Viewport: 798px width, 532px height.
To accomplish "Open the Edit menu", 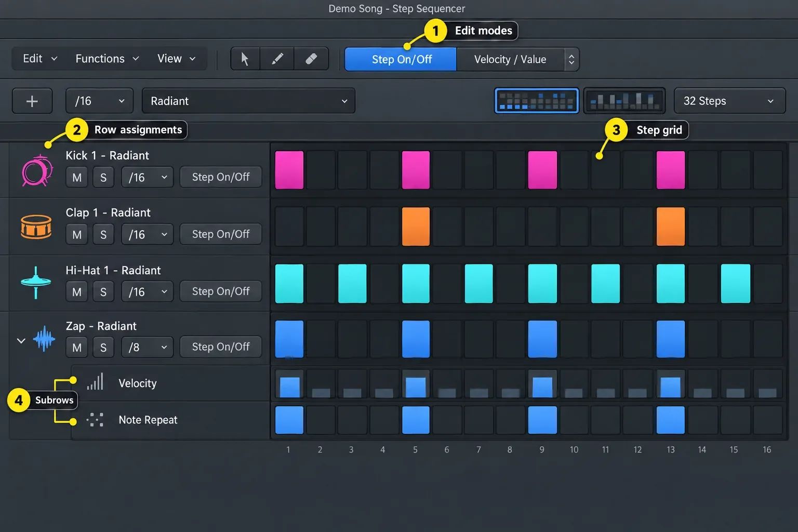I will click(x=39, y=59).
